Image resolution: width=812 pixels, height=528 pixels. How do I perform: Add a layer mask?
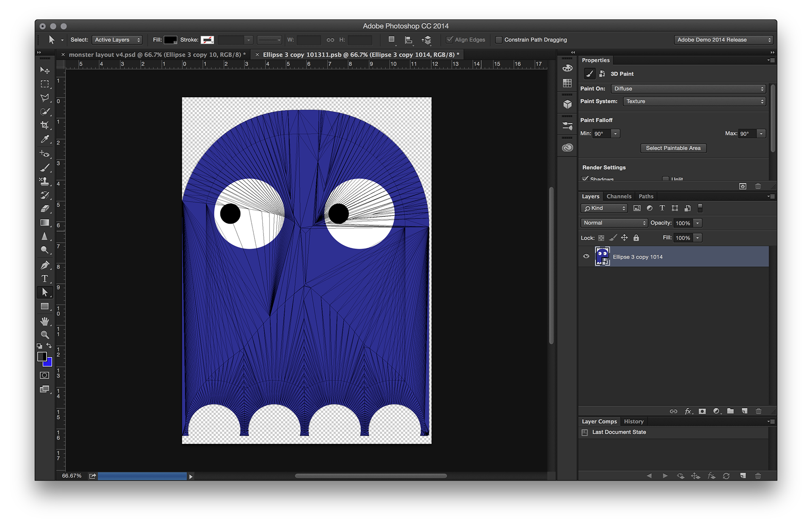702,411
